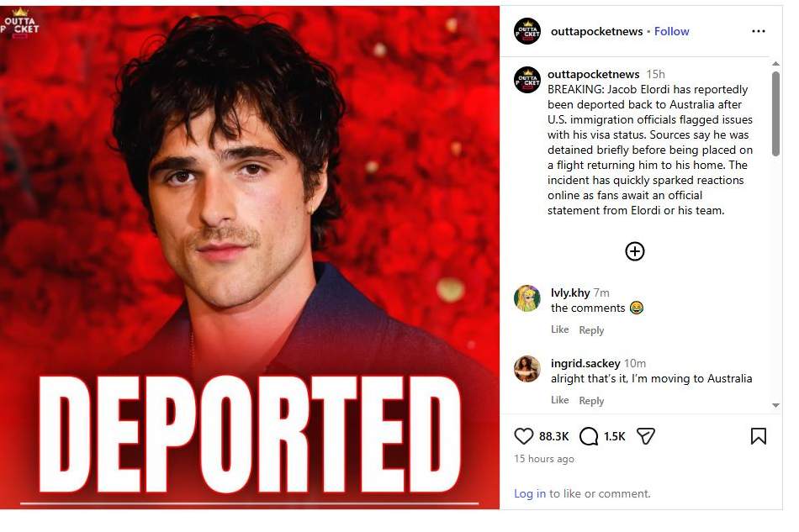Click the outtapocketnews avatar beside the caption
The image size is (799, 532).
coord(527,80)
